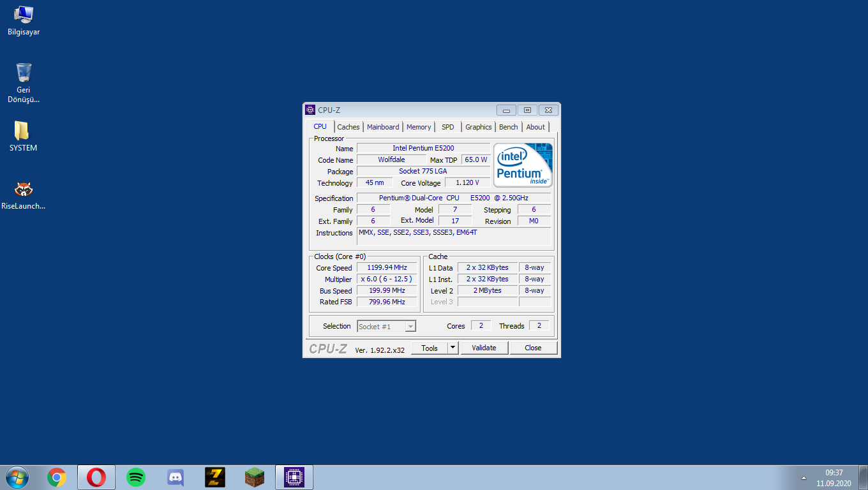Open Spotify from the taskbar

136,477
